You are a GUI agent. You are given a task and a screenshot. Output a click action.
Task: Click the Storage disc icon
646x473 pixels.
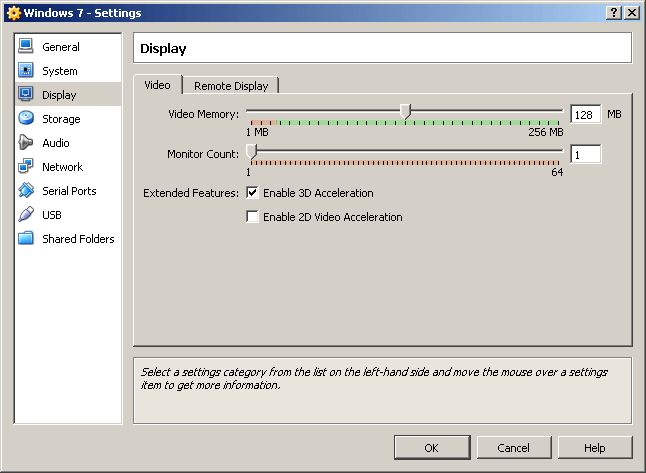[x=26, y=118]
